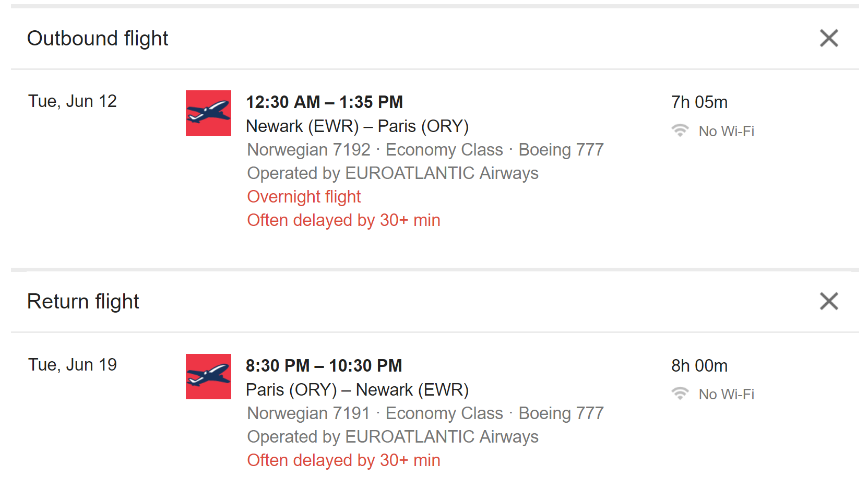Click Norwegian 7191 flight details line
Screen dimensions: 868x488
point(425,413)
